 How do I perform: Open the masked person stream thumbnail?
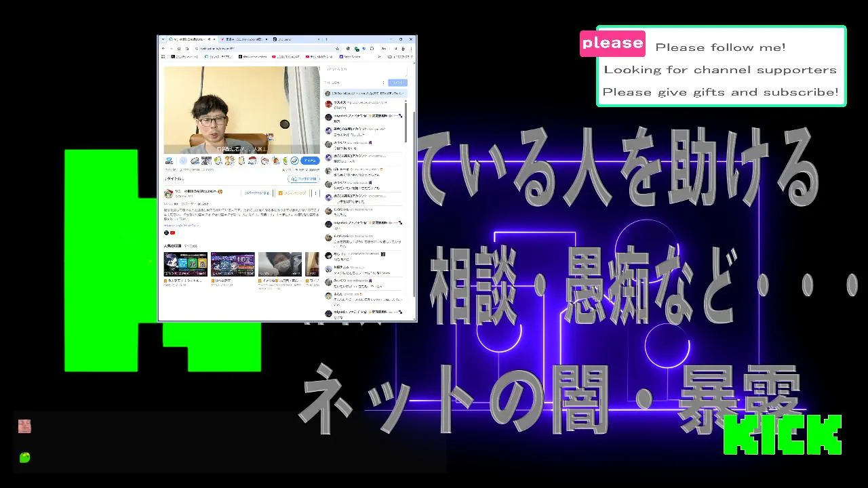coord(280,264)
